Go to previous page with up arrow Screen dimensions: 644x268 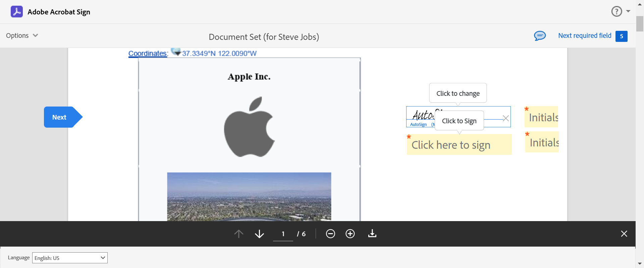point(239,234)
